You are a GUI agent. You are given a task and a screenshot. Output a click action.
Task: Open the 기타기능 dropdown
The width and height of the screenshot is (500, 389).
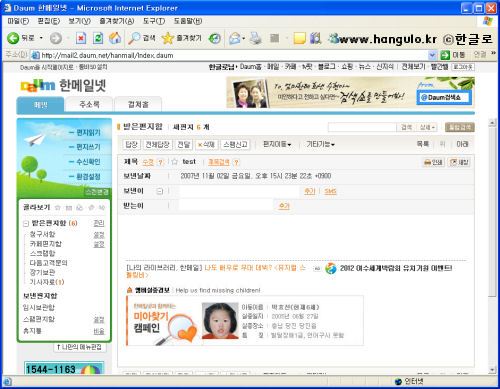click(x=320, y=144)
